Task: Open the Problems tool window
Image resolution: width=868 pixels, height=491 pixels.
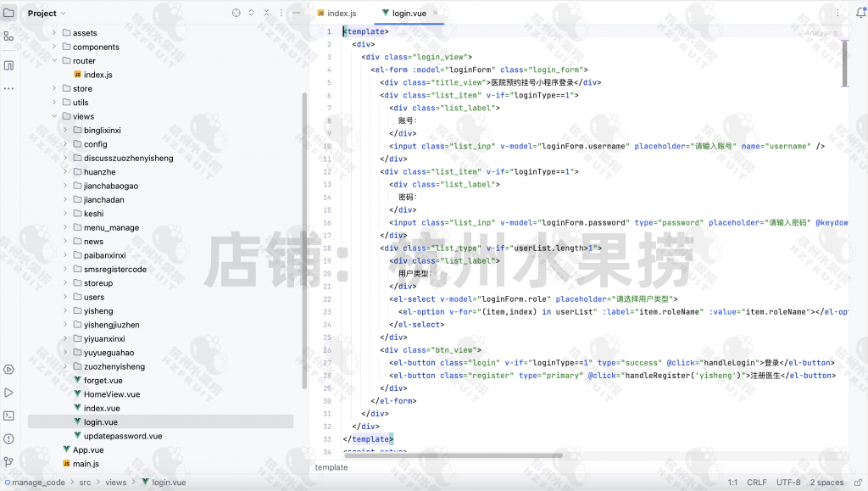Action: click(x=7, y=439)
